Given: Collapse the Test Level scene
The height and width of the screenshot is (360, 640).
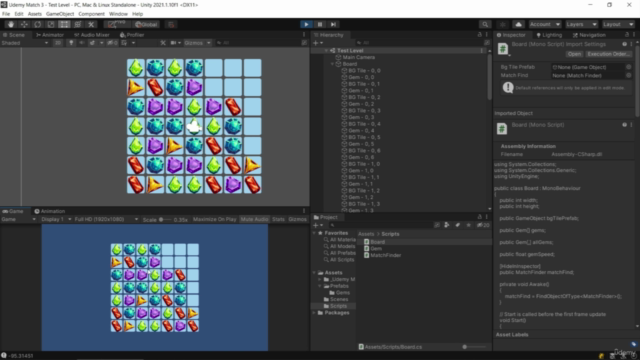Looking at the screenshot, I should coord(326,51).
